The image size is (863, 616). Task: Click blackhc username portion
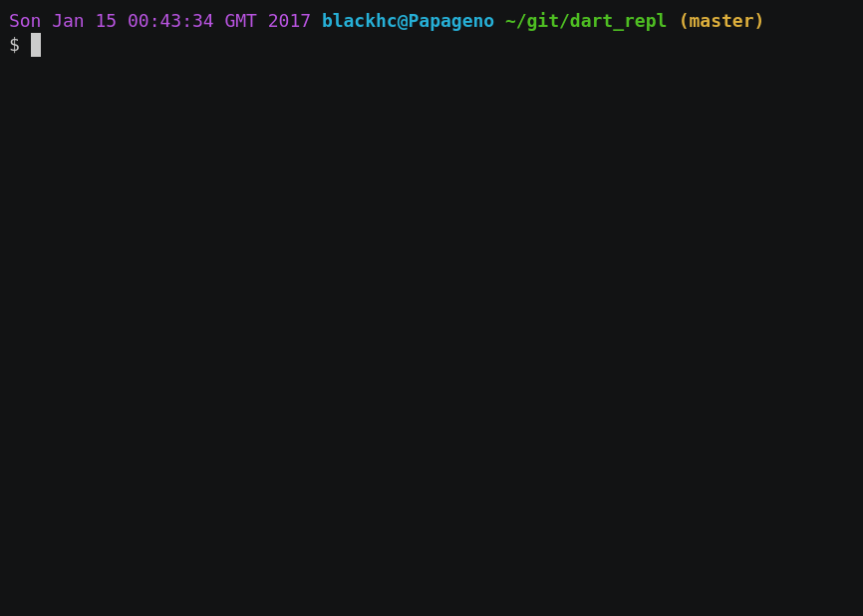pyautogui.click(x=360, y=21)
